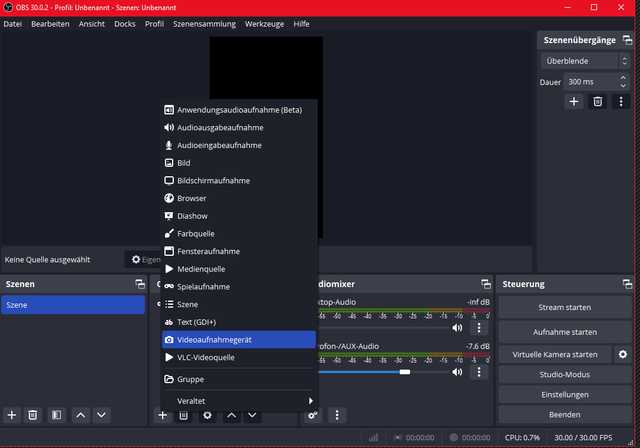This screenshot has width=640, height=448.
Task: Choose Videoaufnahmegerät source
Action: point(239,339)
